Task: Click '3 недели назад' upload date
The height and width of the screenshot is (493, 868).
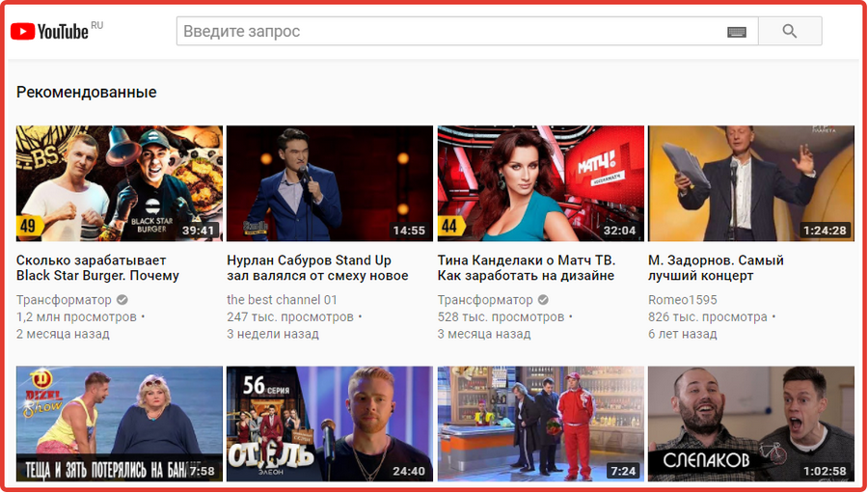Action: click(x=273, y=334)
